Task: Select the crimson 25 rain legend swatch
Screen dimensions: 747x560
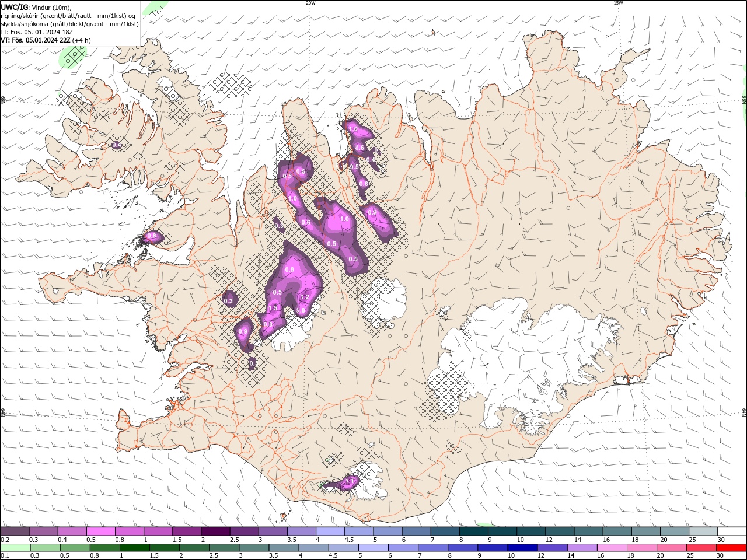Action: (x=700, y=548)
